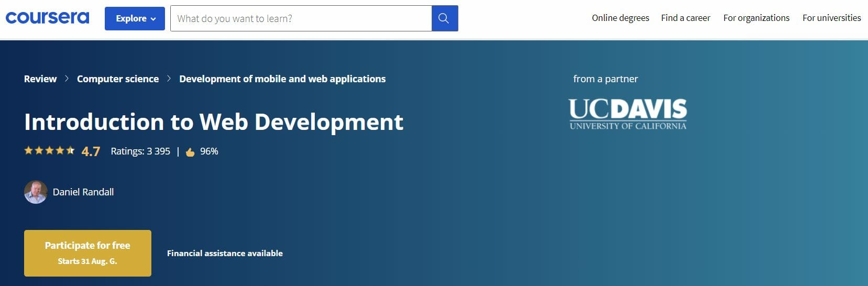Click the Participate for free button
This screenshot has width=868, height=286.
87,253
